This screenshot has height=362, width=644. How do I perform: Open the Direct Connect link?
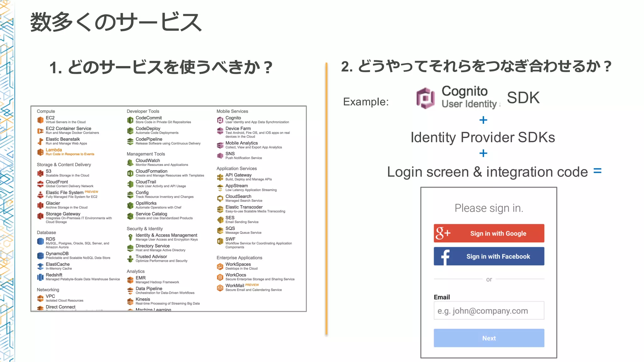60,307
